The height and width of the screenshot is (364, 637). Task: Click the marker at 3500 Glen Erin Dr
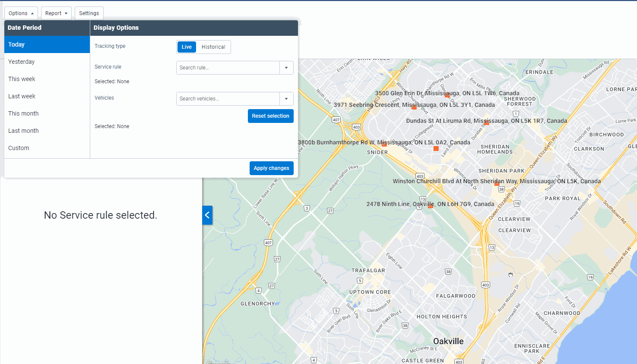[447, 95]
